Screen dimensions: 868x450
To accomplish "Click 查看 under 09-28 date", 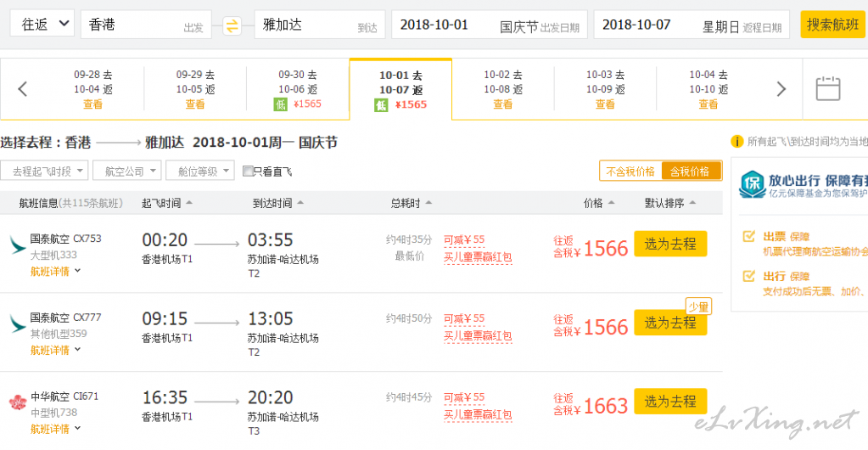I will pos(92,104).
